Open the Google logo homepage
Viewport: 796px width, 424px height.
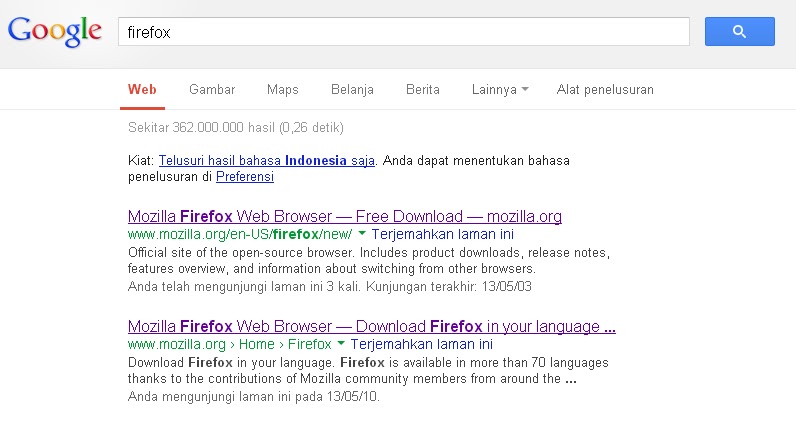pos(55,31)
